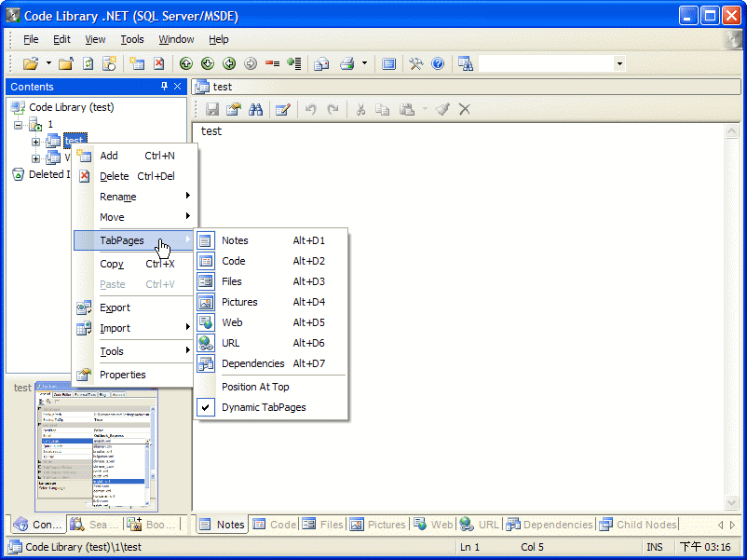Click the new library folder toolbar icon
The width and height of the screenshot is (747, 560).
(66, 63)
